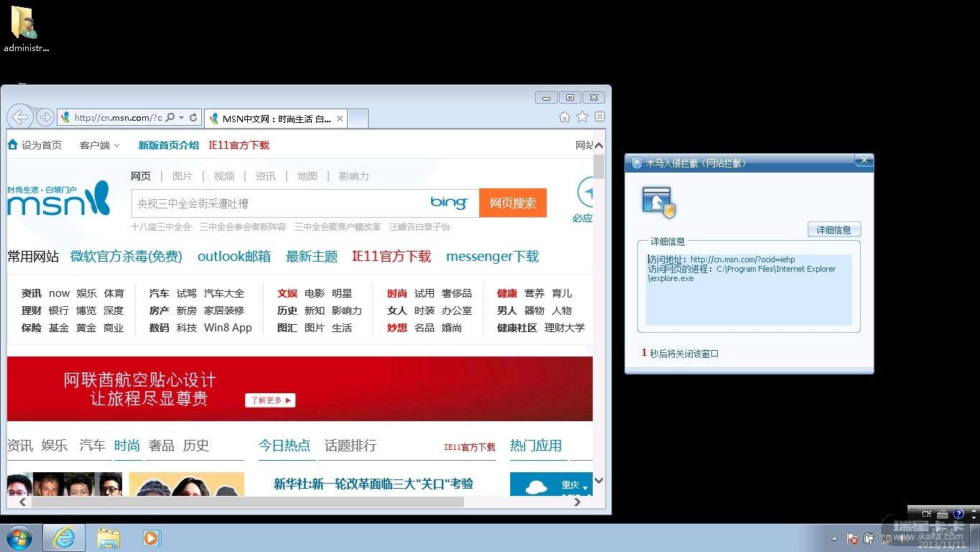The width and height of the screenshot is (980, 552).
Task: Close the 木马入侵拦截 alert window
Action: tap(864, 160)
